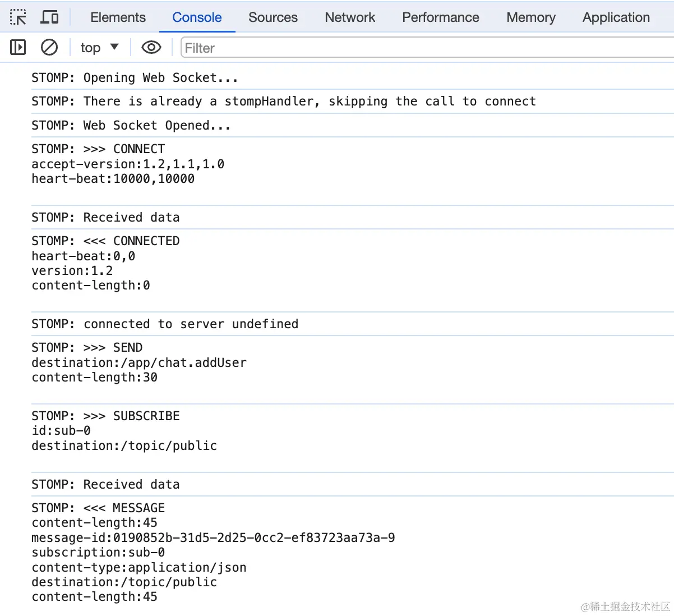This screenshot has width=674, height=616.
Task: Select the 'STOMP: >>> CONNECT' log entry
Action: coord(98,149)
